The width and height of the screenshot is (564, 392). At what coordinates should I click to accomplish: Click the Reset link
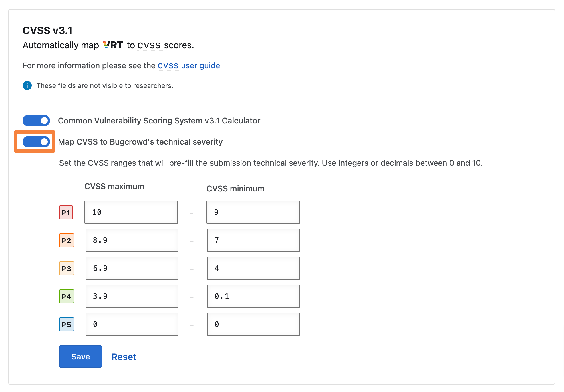[124, 357]
